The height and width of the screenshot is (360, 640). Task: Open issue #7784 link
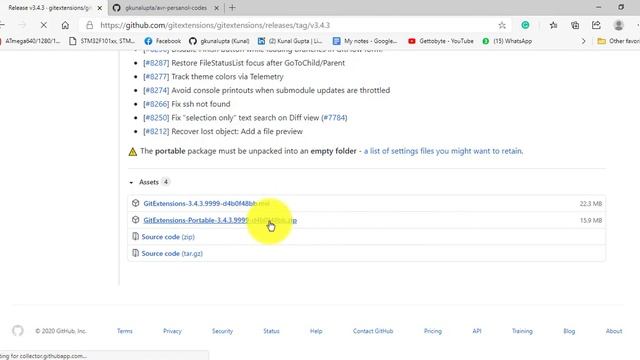(334, 118)
